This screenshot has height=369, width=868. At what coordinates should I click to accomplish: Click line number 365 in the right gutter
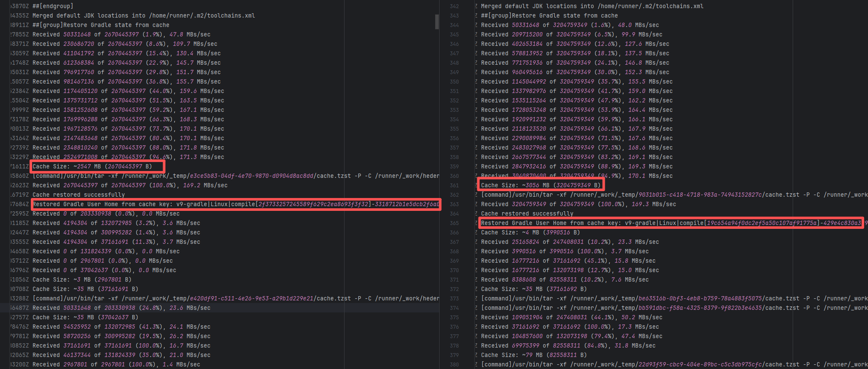454,223
